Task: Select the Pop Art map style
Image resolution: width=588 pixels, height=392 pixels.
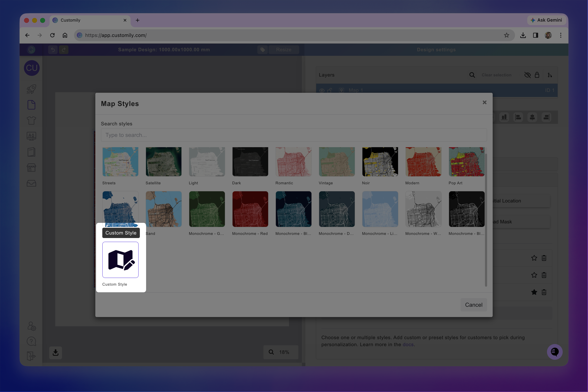Action: click(467, 162)
